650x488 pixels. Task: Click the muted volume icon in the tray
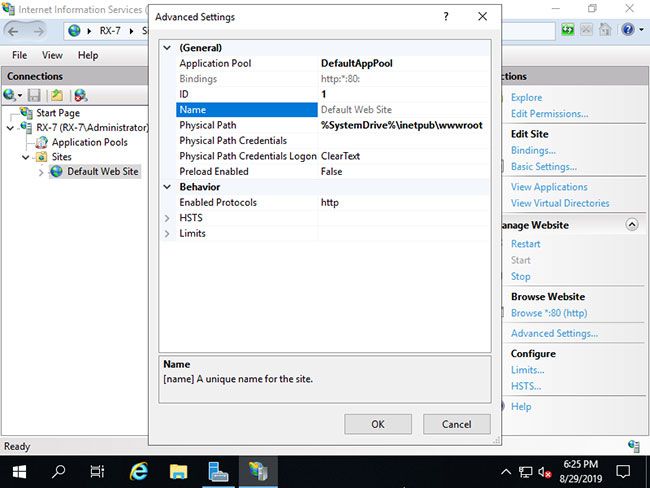point(545,472)
